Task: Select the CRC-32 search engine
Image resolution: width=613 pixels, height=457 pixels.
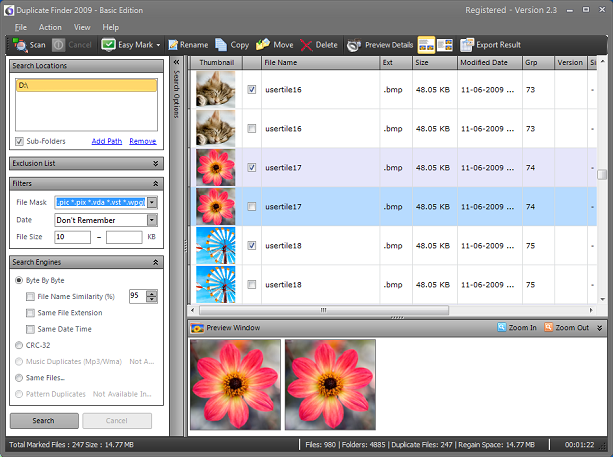Action: 19,345
